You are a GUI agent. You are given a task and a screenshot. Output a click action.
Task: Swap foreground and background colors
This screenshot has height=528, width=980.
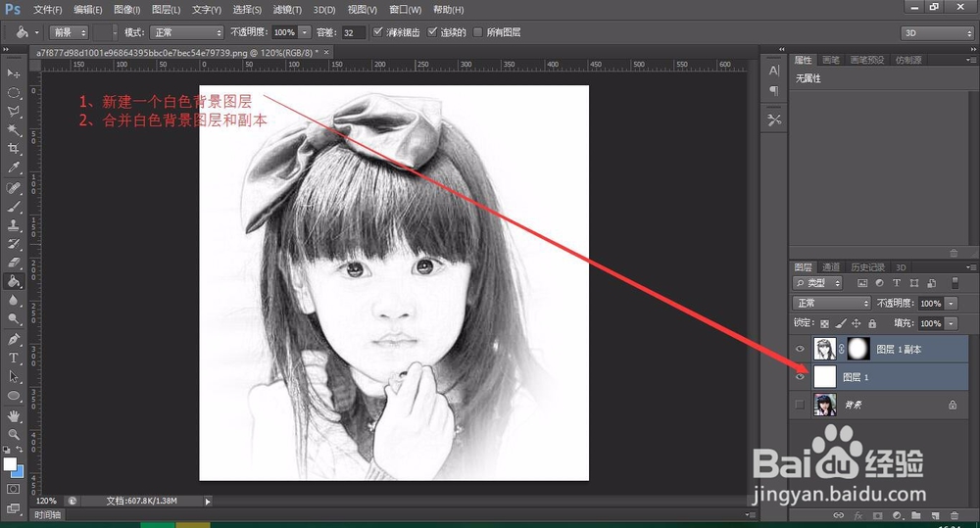(20, 450)
